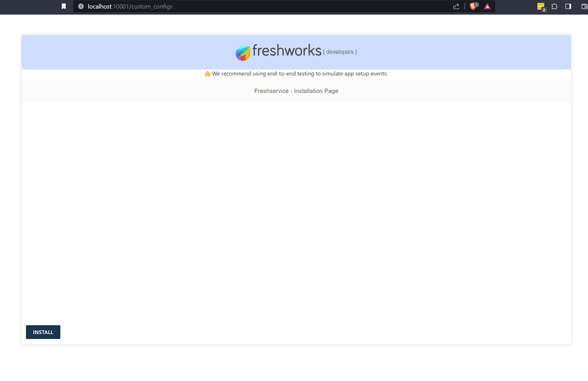The image size is (588, 381).
Task: Open the extensions puzzle-piece menu
Action: (554, 6)
